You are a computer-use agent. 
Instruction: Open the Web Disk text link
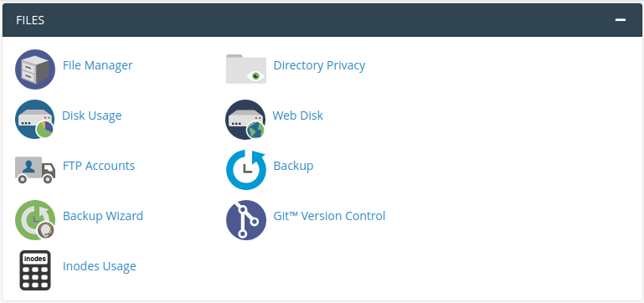[x=298, y=116]
